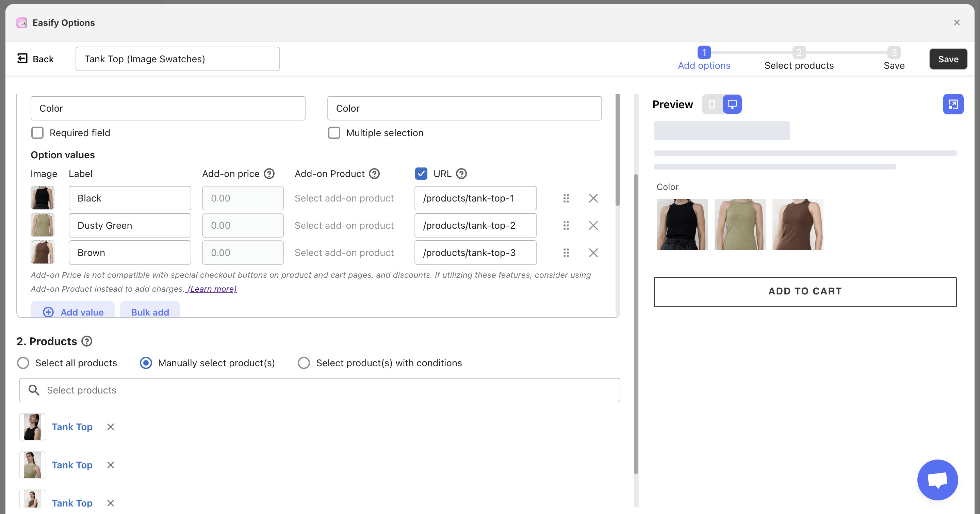Open the Learn more link

(212, 289)
